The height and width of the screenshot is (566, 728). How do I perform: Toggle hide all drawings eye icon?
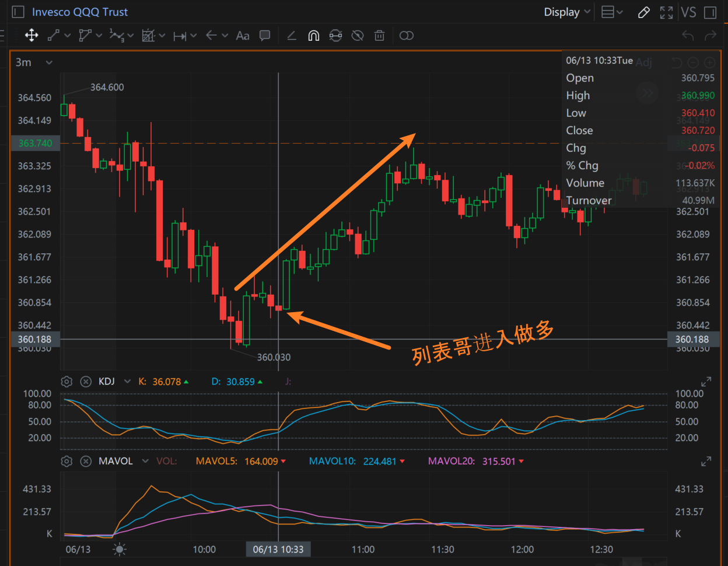(x=358, y=36)
